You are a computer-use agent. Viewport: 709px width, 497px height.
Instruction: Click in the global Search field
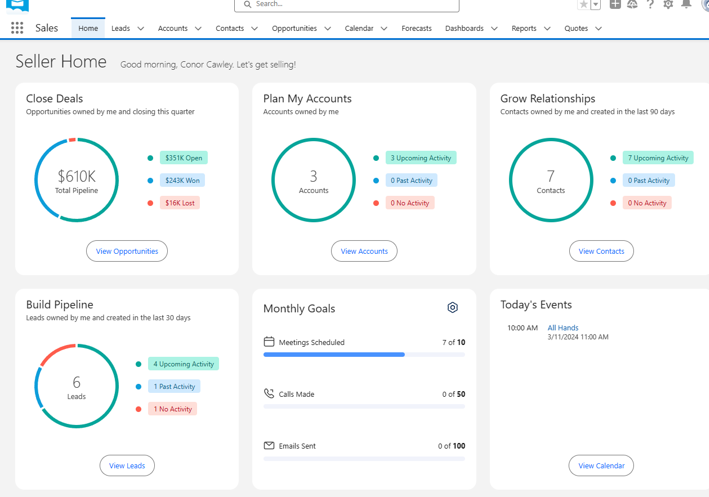click(x=350, y=5)
